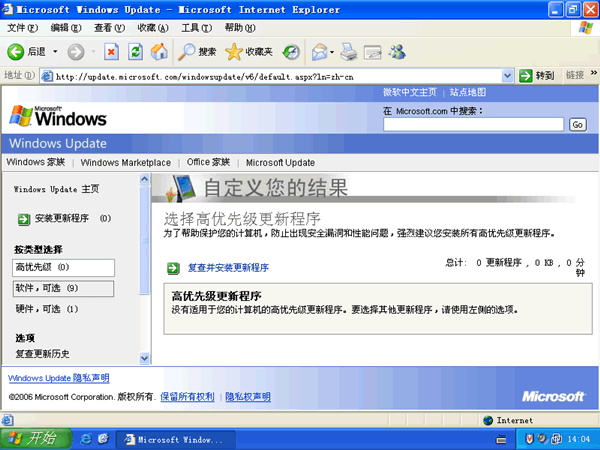This screenshot has width=600, height=450.
Task: Open the security shield tray icon
Action: 529,439
